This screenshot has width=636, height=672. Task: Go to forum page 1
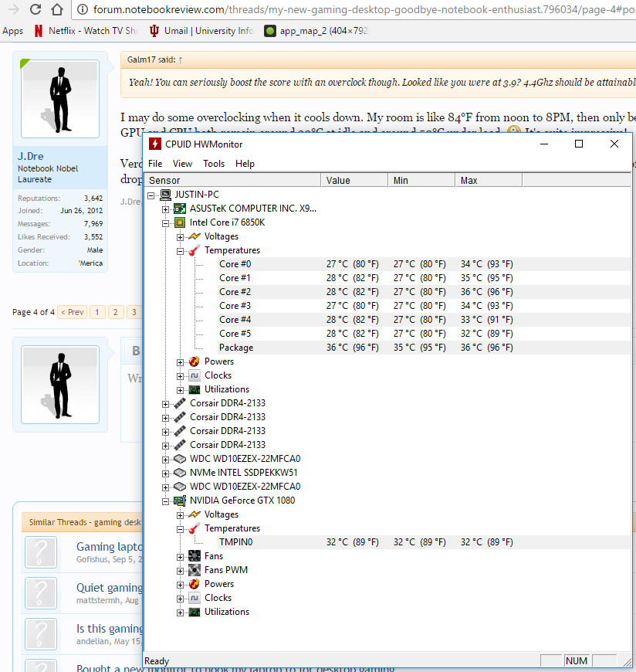tap(97, 312)
